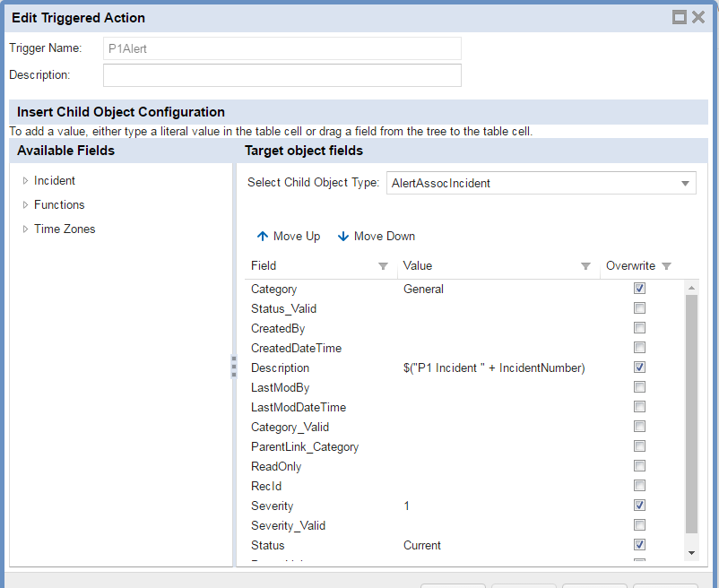
Task: Click the scrollbar up arrow icon
Action: 691,287
